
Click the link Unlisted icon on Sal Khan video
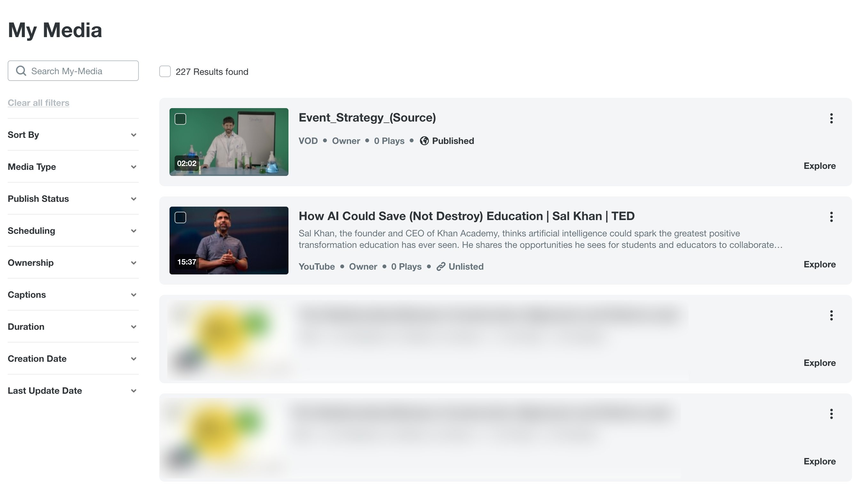pos(441,266)
